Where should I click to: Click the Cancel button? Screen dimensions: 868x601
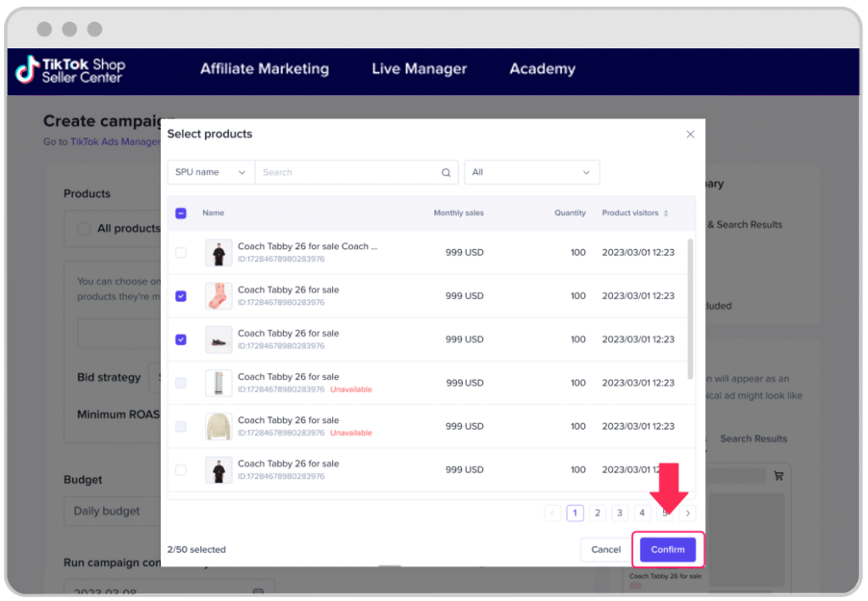(x=605, y=549)
